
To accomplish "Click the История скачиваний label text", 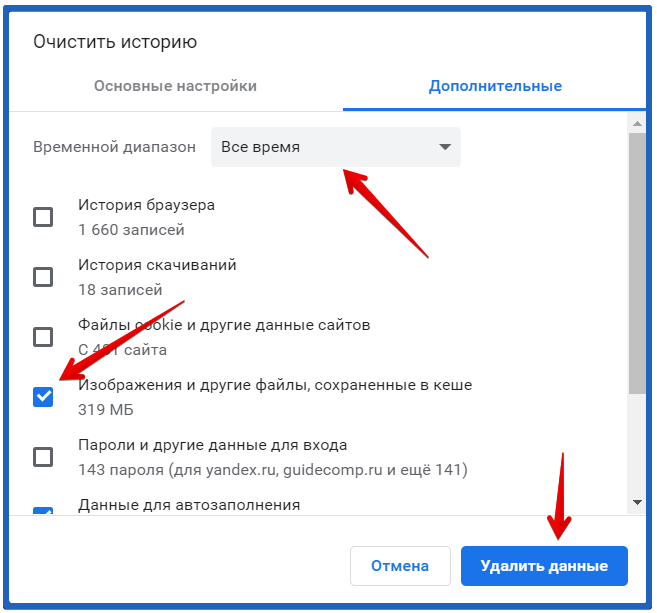I will point(157,265).
